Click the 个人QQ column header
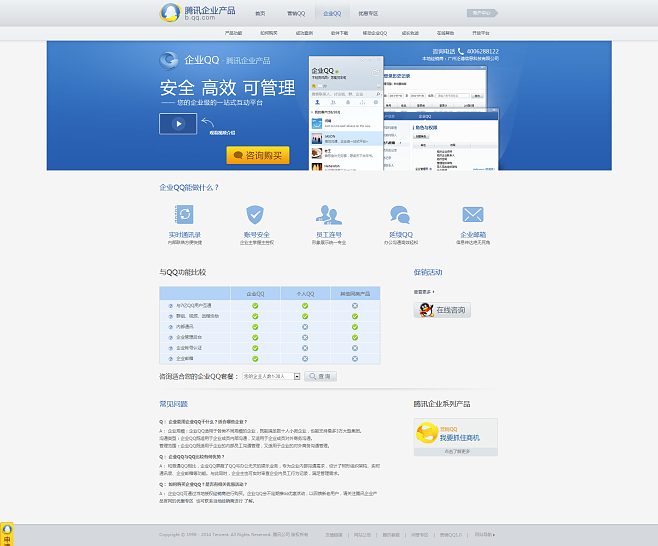658x546 pixels. coord(305,294)
